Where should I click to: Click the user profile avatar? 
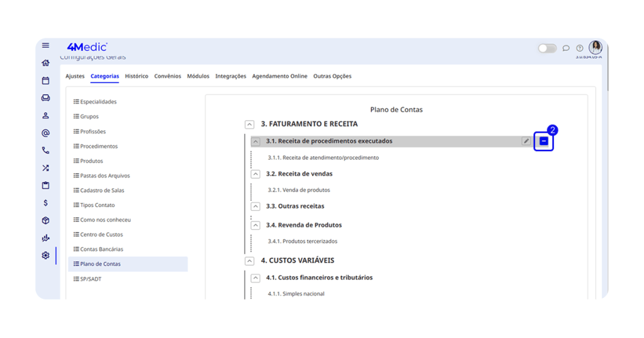pos(596,48)
